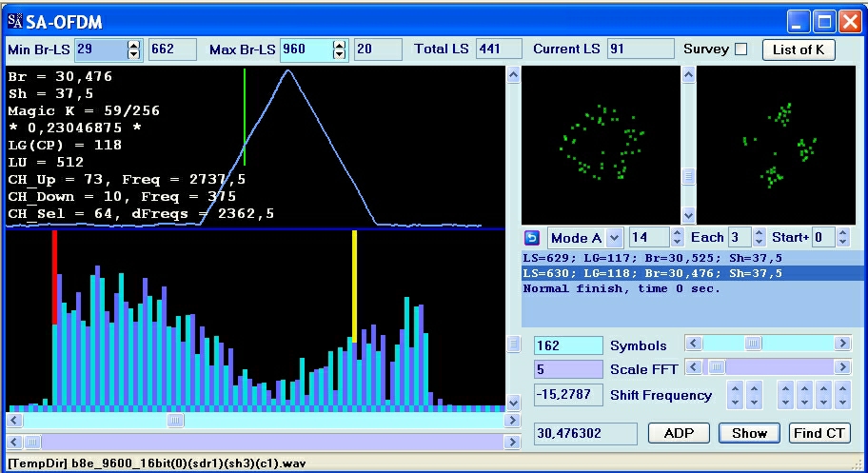The image size is (868, 473).
Task: Click the green vertical marker on the correlation plot
Action: pos(244,116)
